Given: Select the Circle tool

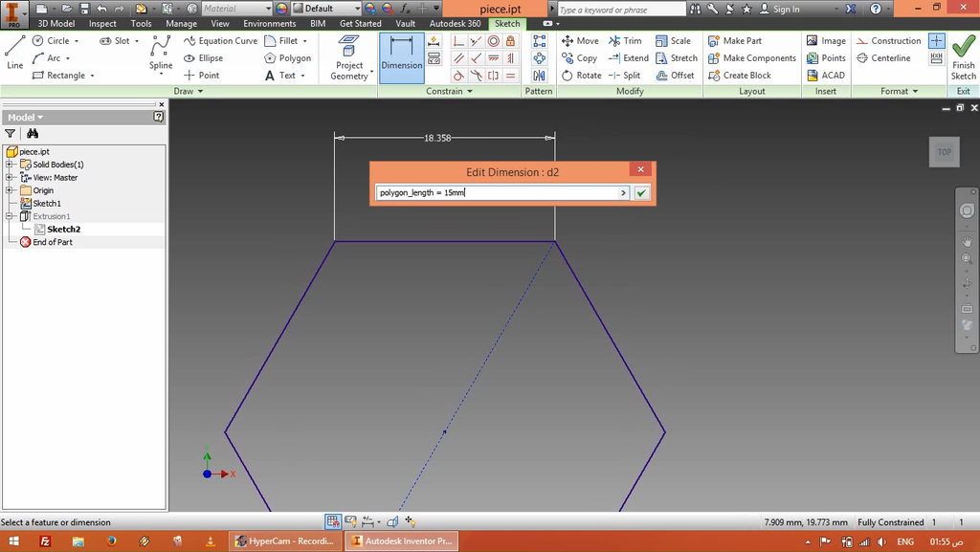Looking at the screenshot, I should (x=52, y=40).
